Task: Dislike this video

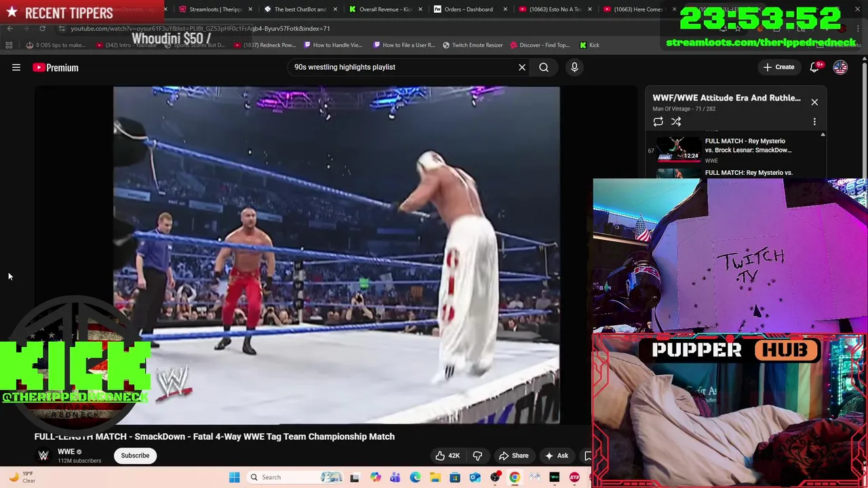Action: 477,455
